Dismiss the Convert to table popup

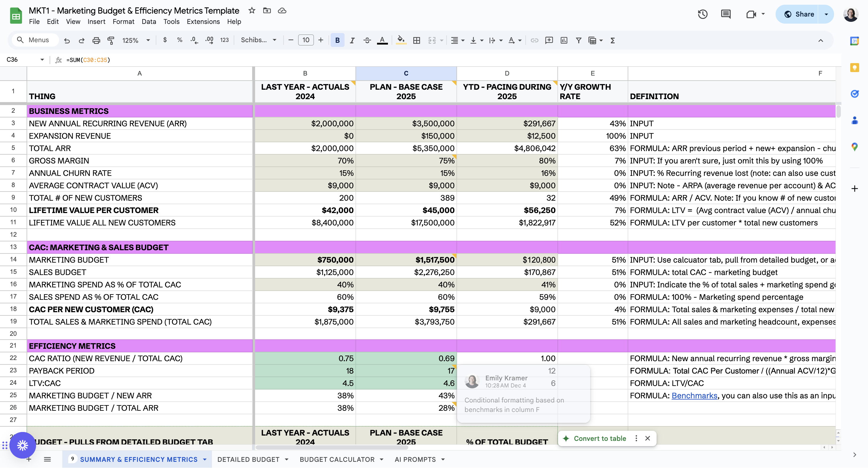[647, 438]
